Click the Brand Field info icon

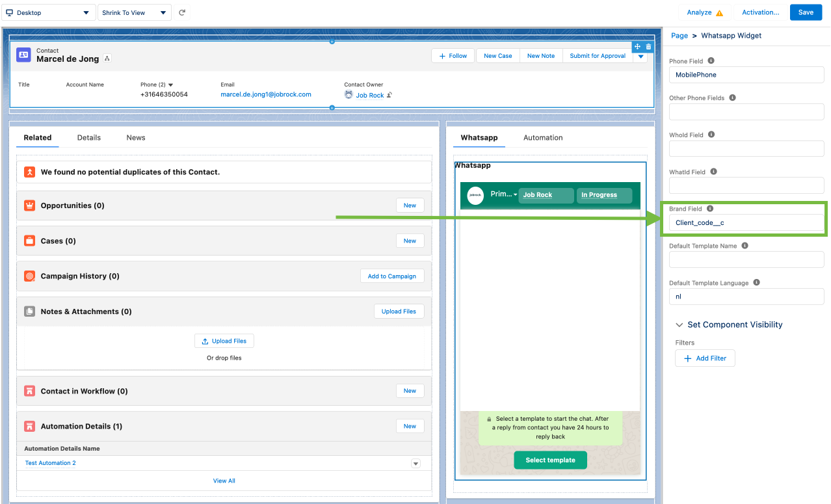pyautogui.click(x=709, y=209)
